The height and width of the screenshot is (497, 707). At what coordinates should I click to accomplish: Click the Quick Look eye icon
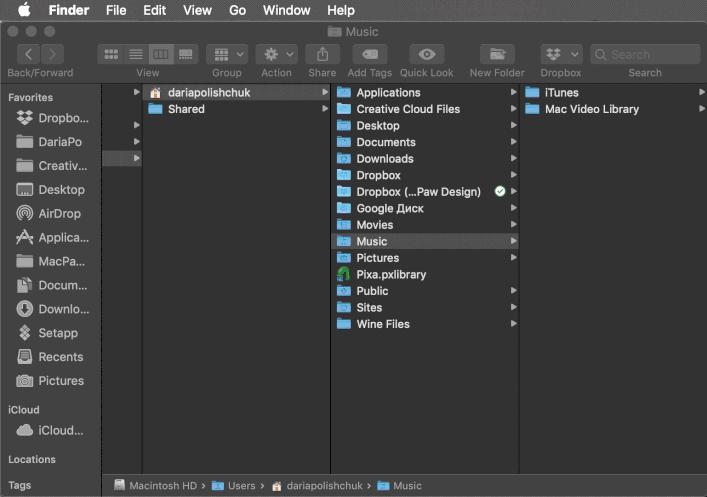click(x=427, y=55)
